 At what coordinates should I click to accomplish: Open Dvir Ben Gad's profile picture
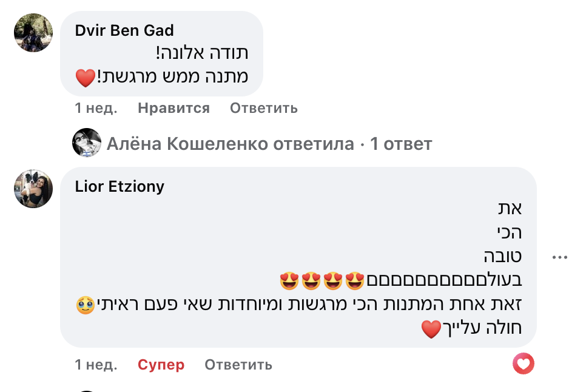[33, 32]
